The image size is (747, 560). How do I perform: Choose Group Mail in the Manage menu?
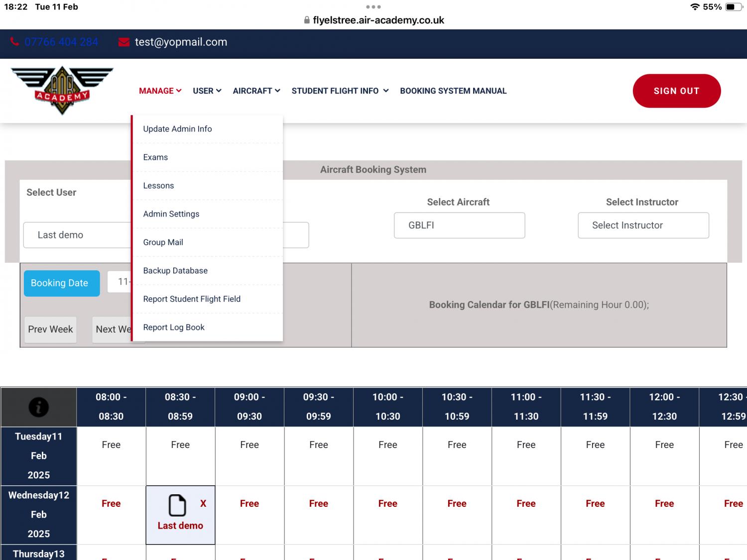tap(163, 242)
